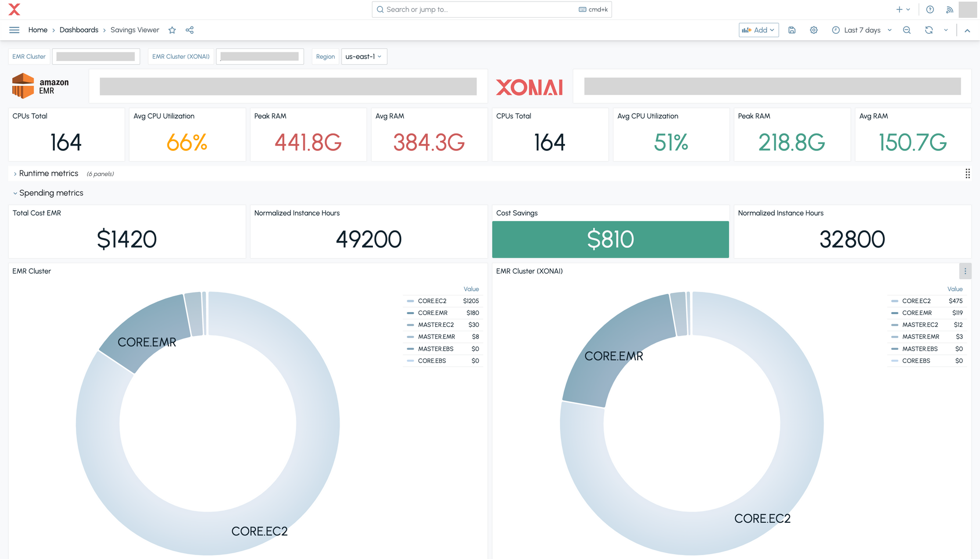The image size is (980, 559).
Task: Open dashboard settings gear icon
Action: click(814, 30)
